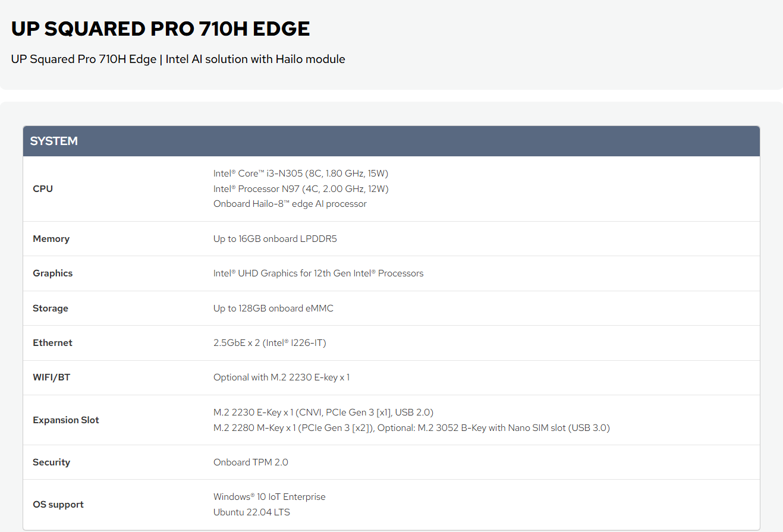Select the 2.5GbE x 2 Intel I226-IT value
Image resolution: width=783 pixels, height=532 pixels.
point(270,342)
